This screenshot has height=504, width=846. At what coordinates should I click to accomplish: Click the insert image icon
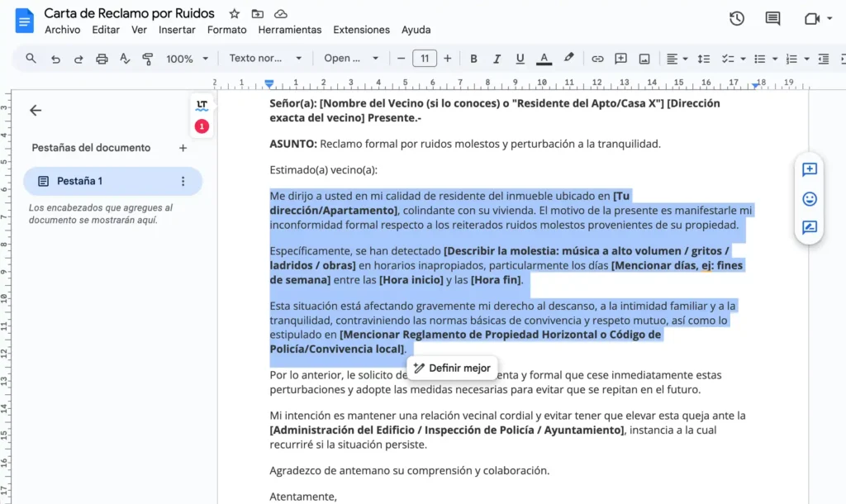coord(644,59)
